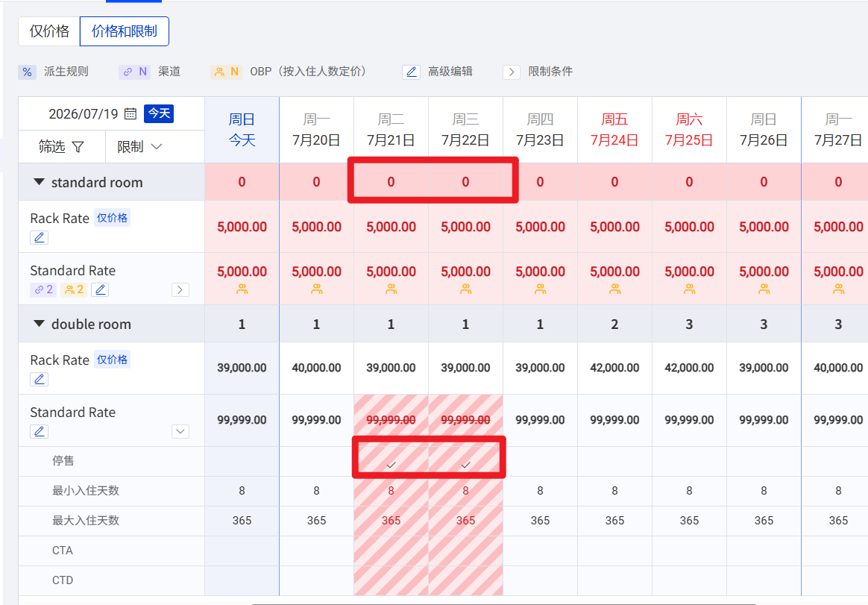Click the OBP people icon in the 7月26日 Standard Rate cell

(764, 289)
